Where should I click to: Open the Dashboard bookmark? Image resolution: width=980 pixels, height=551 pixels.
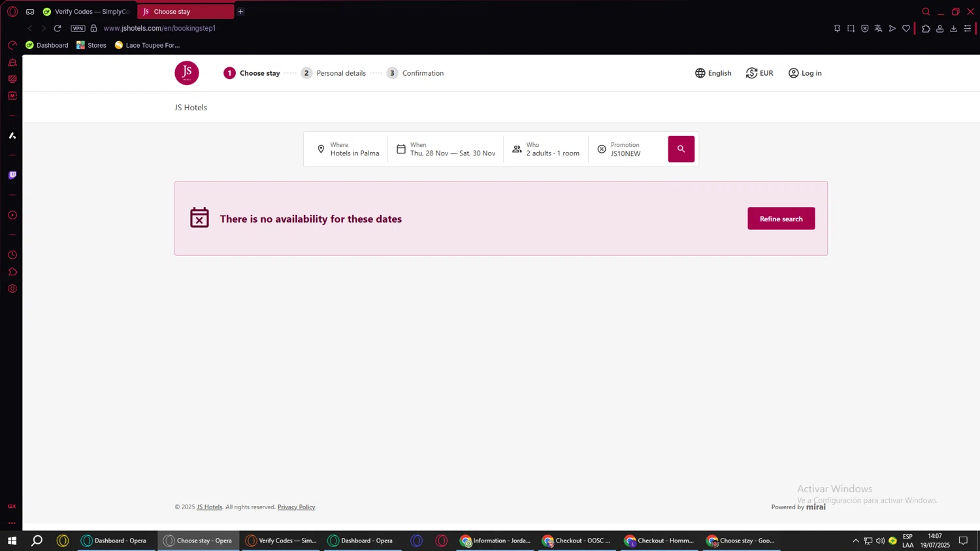pyautogui.click(x=46, y=45)
